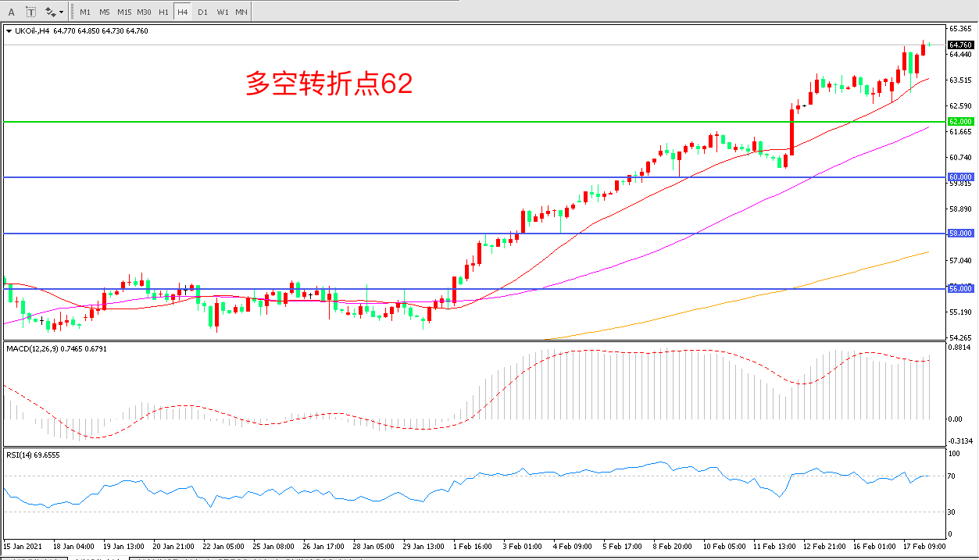Click the MACD(12,26,9) indicator label

(55, 348)
